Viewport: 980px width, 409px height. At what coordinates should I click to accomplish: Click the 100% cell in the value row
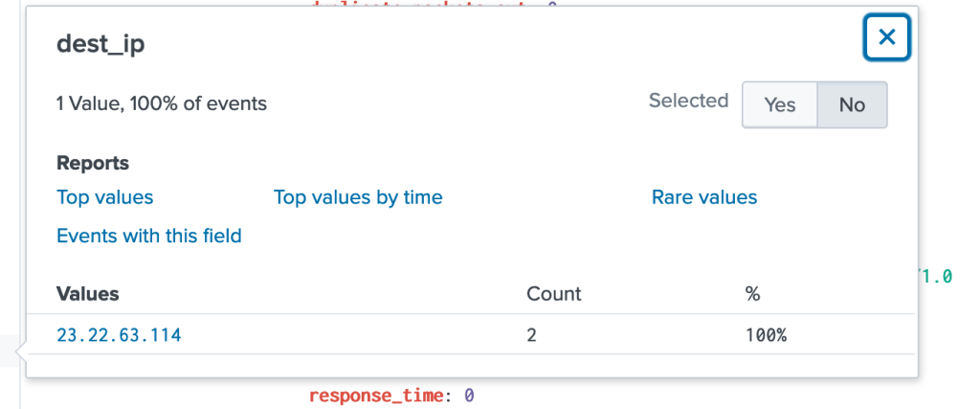[767, 335]
